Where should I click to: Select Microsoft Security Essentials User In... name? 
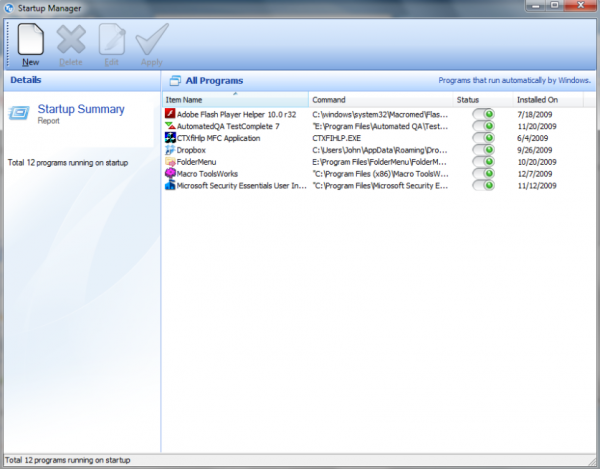click(241, 186)
